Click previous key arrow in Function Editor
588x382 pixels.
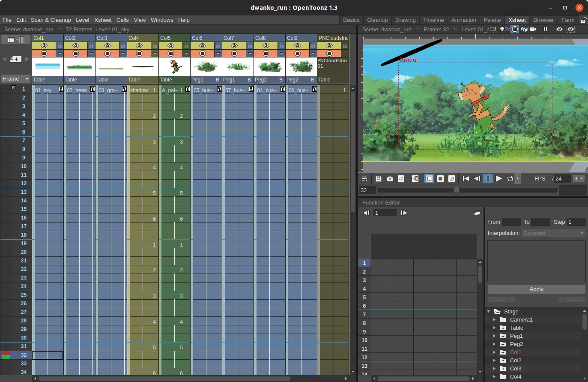tap(366, 213)
